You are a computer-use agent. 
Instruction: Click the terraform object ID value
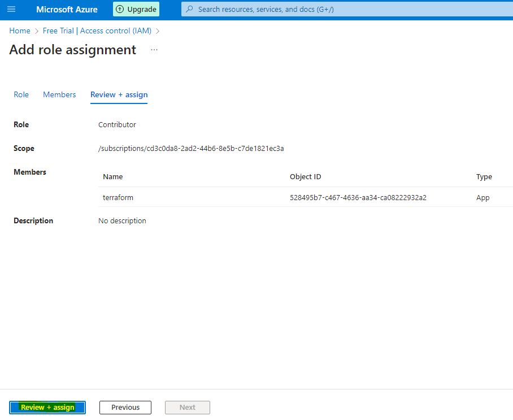pyautogui.click(x=358, y=198)
